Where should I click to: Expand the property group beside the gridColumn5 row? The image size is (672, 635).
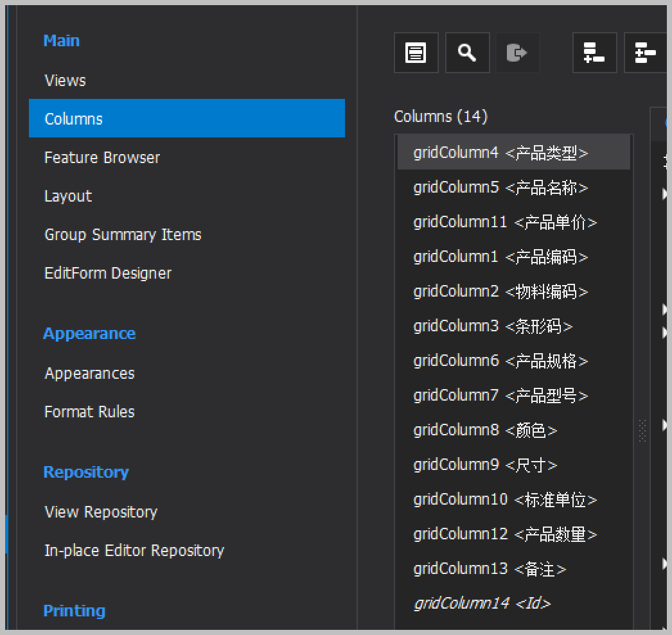tap(664, 193)
